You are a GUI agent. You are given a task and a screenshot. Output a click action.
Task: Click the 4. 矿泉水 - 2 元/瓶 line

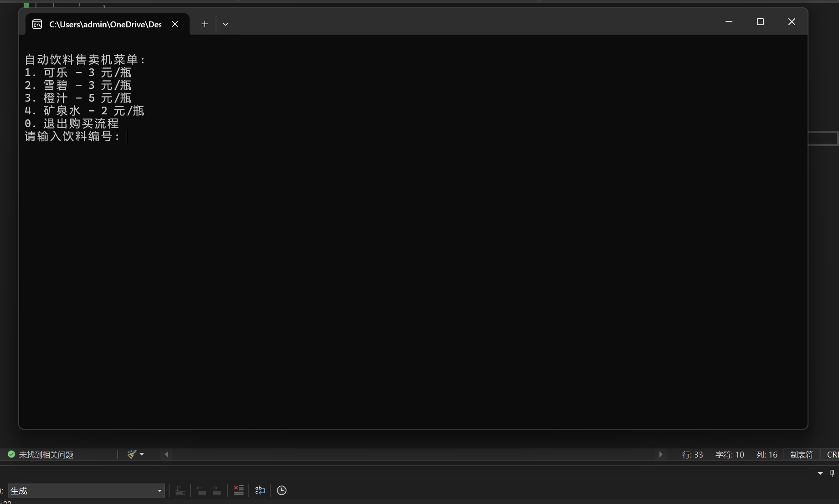tap(84, 111)
